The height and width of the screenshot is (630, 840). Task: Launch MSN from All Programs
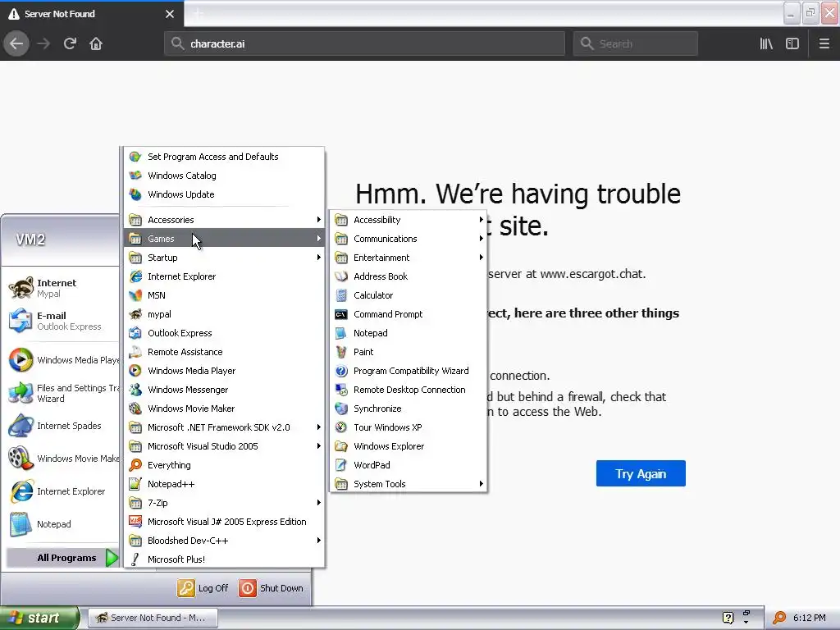[x=224, y=295]
